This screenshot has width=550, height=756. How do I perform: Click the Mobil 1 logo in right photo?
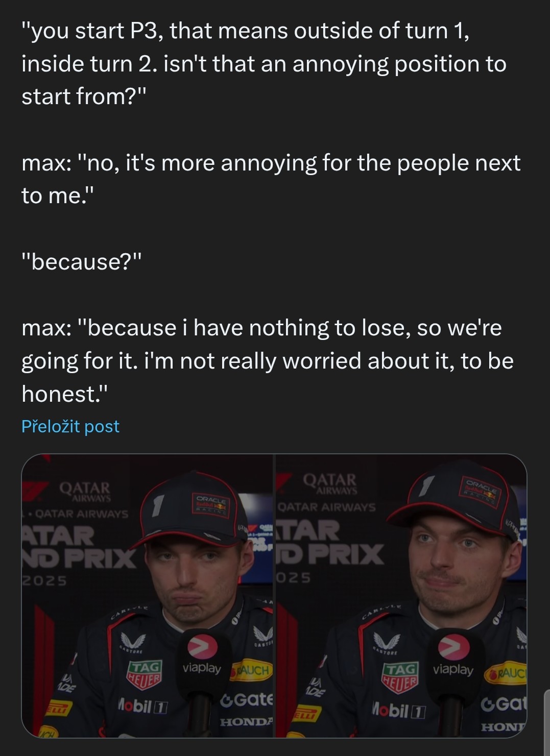coord(398,710)
